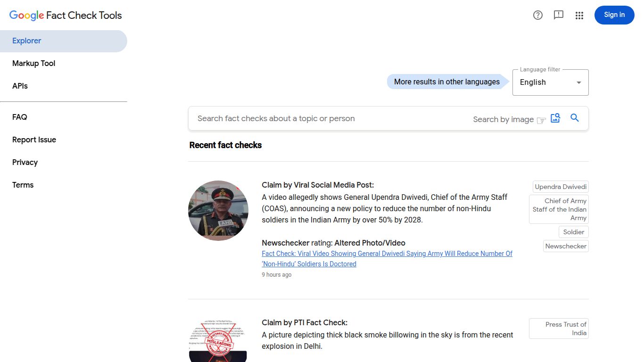Open the Google apps grid
This screenshot has height=362, width=644.
[x=579, y=16]
